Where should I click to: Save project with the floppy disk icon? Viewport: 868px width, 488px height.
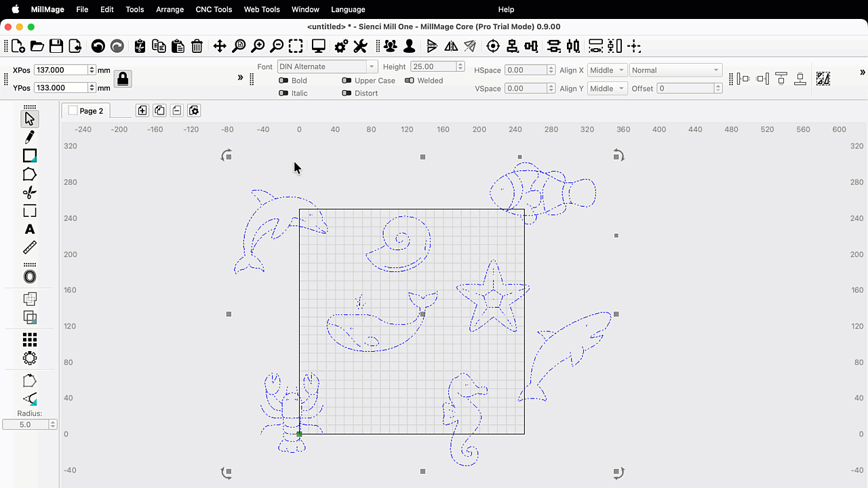tap(56, 46)
